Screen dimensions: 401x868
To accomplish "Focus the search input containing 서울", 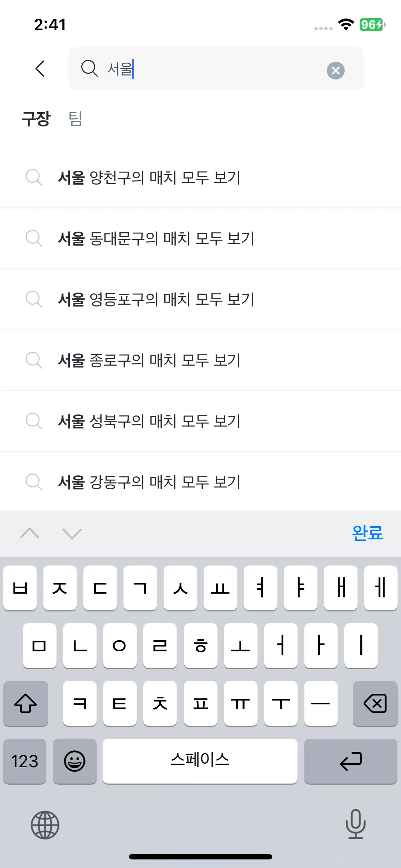I will click(214, 68).
